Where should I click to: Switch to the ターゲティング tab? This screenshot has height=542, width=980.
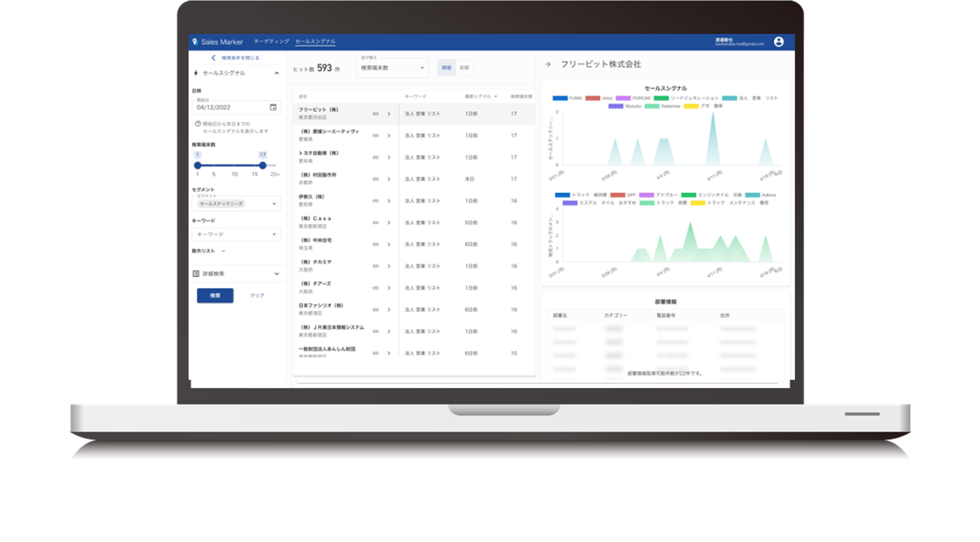pos(271,42)
